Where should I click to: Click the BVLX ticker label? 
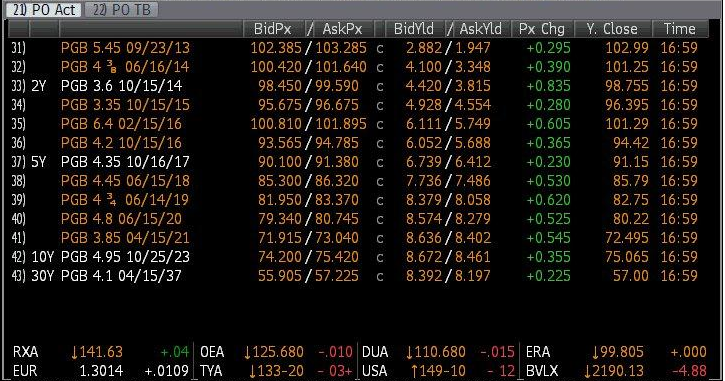tap(542, 371)
